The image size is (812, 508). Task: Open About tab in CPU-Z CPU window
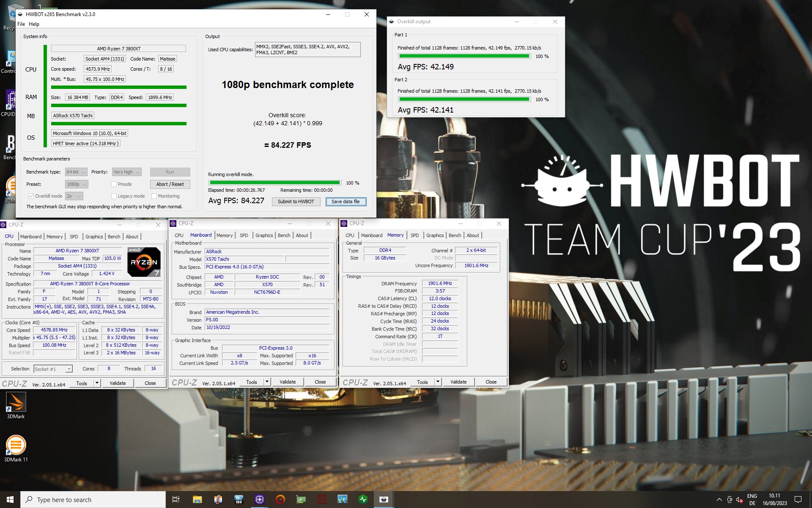click(132, 237)
